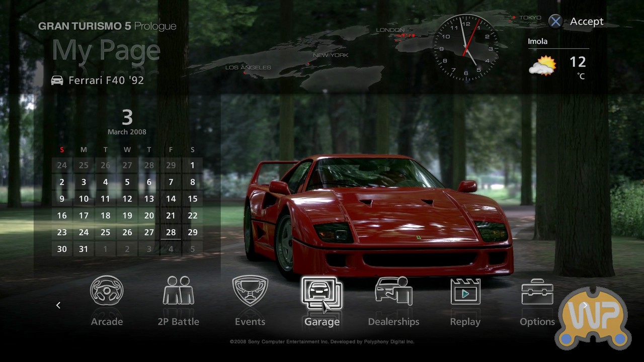Click the Garage menu label

[321, 322]
